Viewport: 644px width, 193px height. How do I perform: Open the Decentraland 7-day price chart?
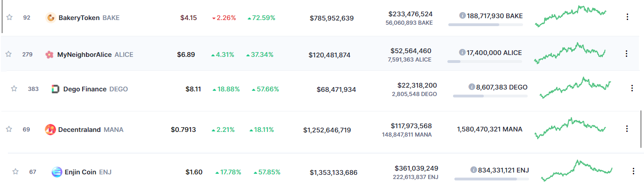point(570,128)
